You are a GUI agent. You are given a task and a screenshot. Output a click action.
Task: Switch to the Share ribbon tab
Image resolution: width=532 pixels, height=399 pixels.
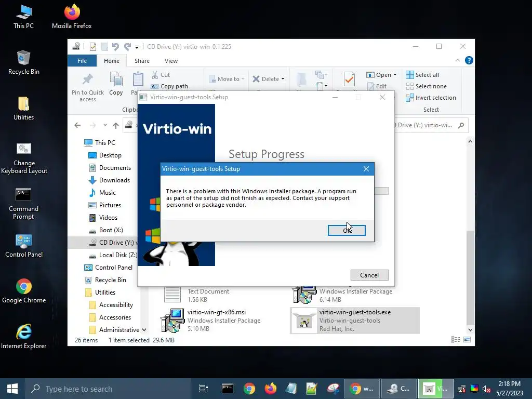(142, 61)
